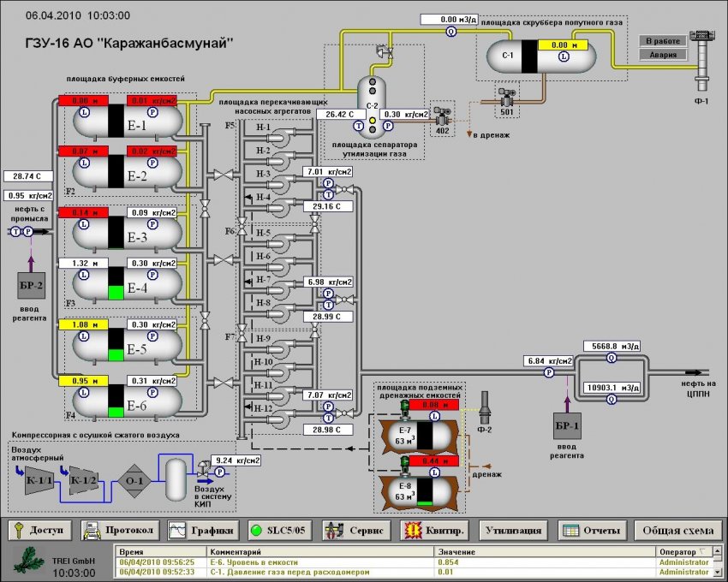
Task: Select pump Н-3 icon
Action: point(278,182)
